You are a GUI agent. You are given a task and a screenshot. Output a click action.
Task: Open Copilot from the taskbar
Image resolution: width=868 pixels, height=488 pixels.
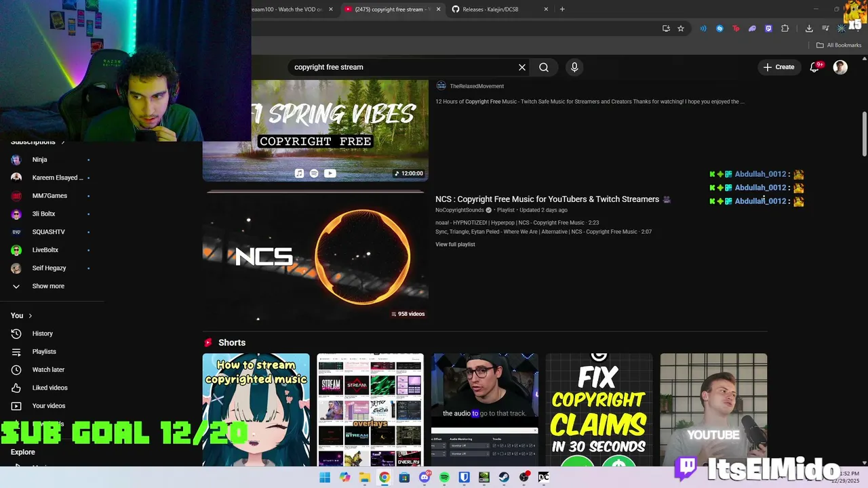(345, 477)
